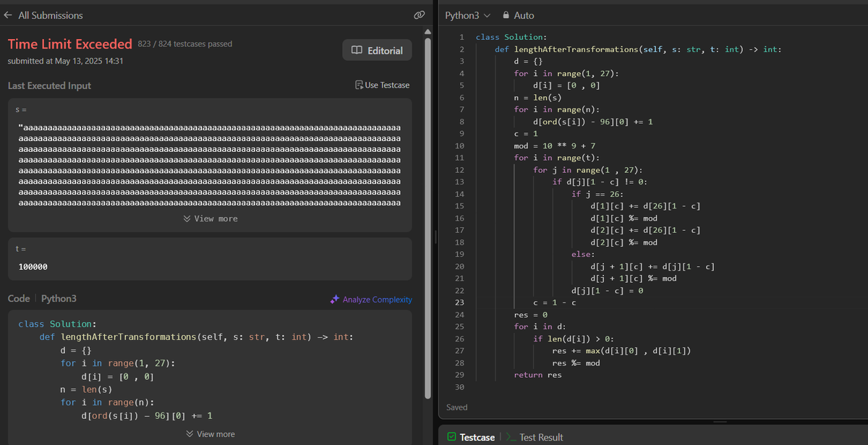The image size is (868, 445).
Task: Click the Analyze Complexity sparkle icon
Action: [x=334, y=300]
